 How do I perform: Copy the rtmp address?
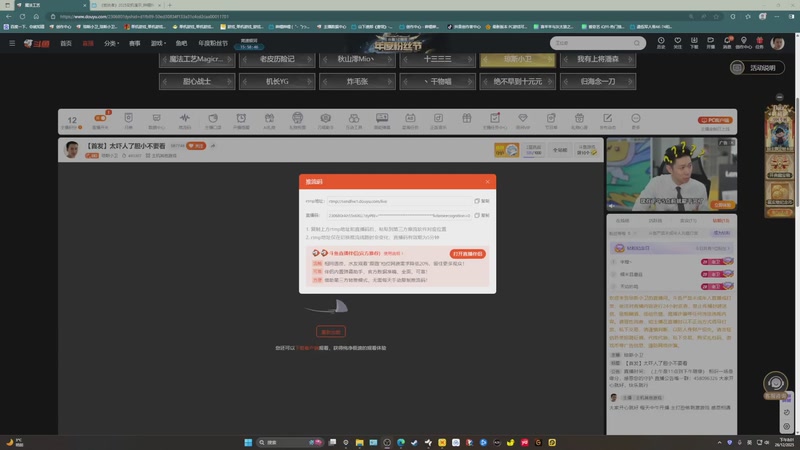[482, 201]
